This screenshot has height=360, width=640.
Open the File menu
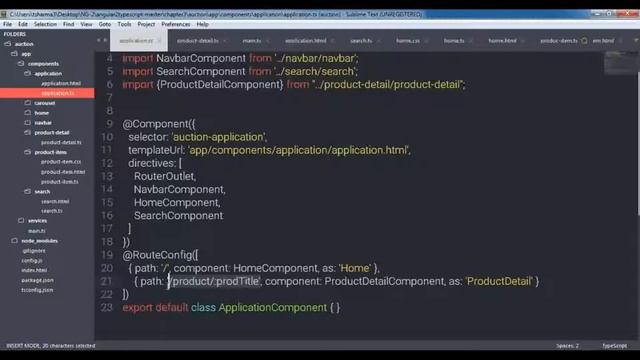(7, 24)
